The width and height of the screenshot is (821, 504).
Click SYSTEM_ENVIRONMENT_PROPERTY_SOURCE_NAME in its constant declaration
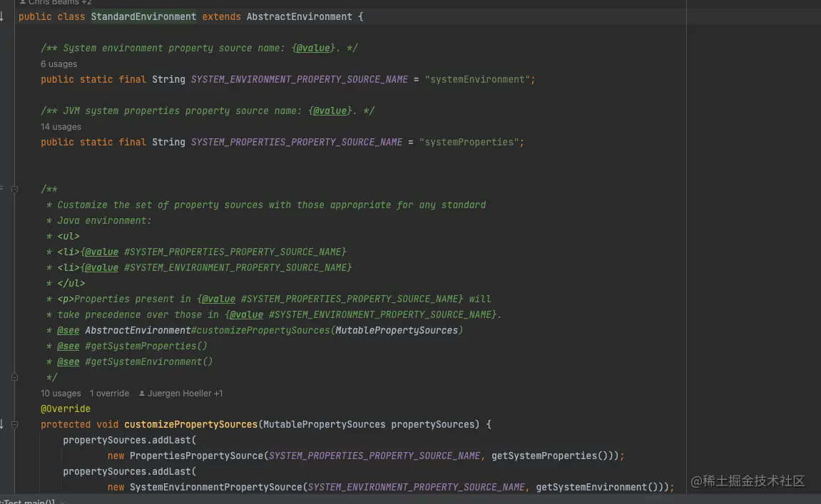point(299,80)
